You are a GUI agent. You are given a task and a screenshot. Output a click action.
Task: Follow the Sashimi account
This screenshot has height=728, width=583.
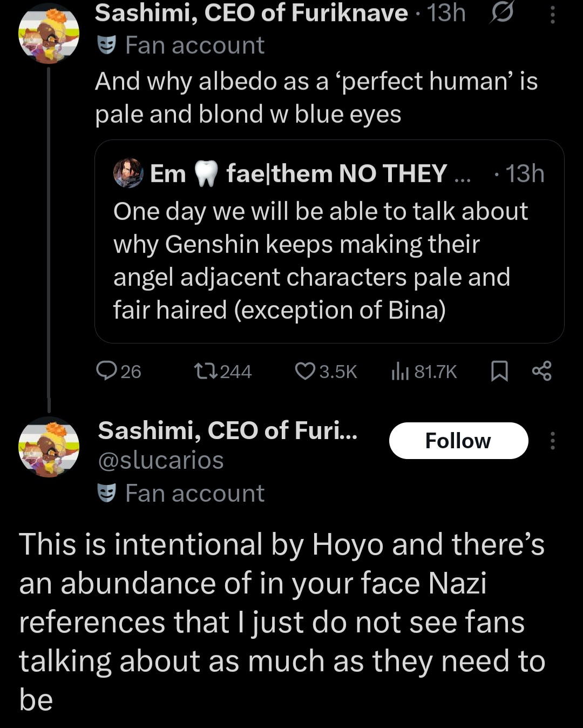tap(458, 441)
